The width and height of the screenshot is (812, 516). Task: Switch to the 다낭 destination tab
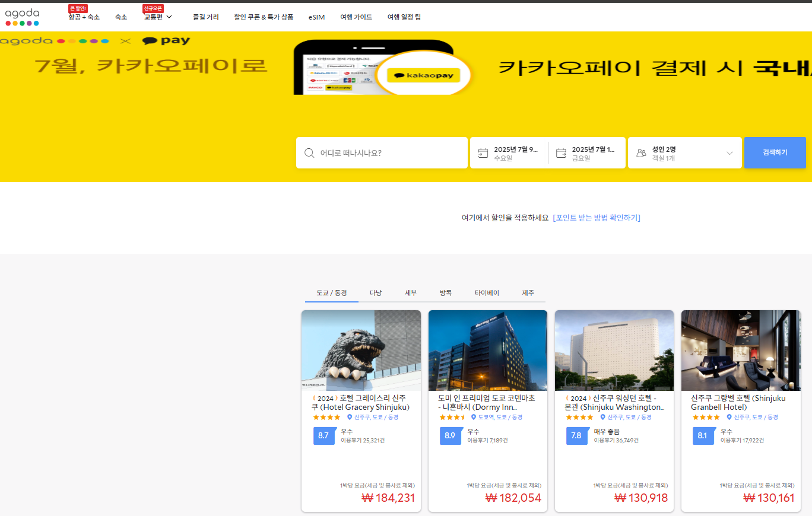(x=376, y=293)
